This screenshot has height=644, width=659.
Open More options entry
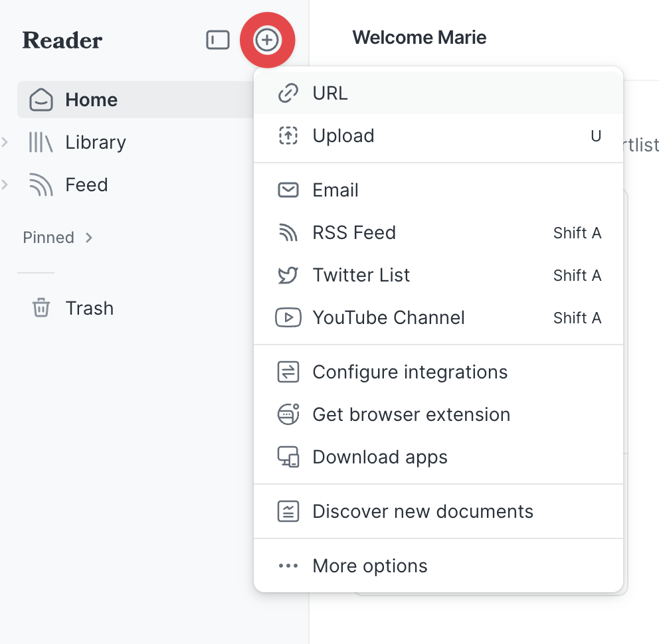coord(370,566)
